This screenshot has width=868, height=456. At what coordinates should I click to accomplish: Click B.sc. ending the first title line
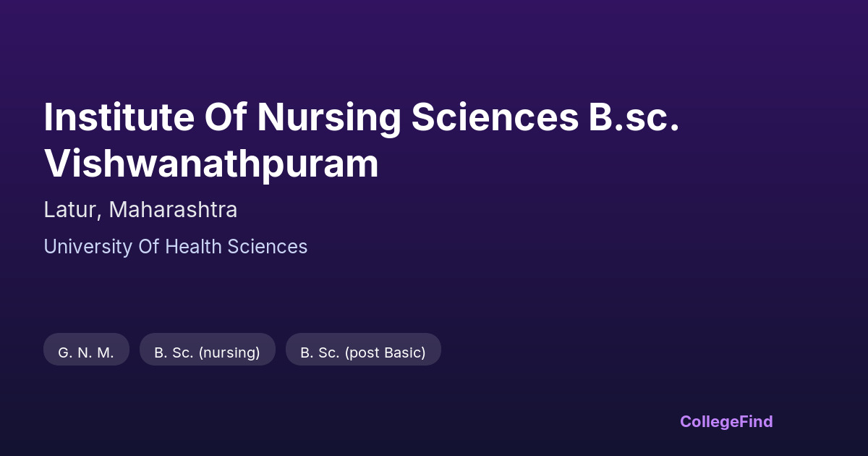point(634,117)
